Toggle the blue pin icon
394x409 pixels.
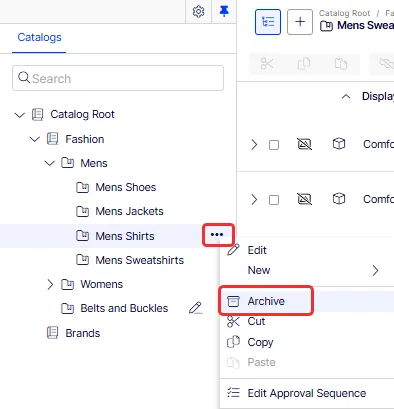224,11
